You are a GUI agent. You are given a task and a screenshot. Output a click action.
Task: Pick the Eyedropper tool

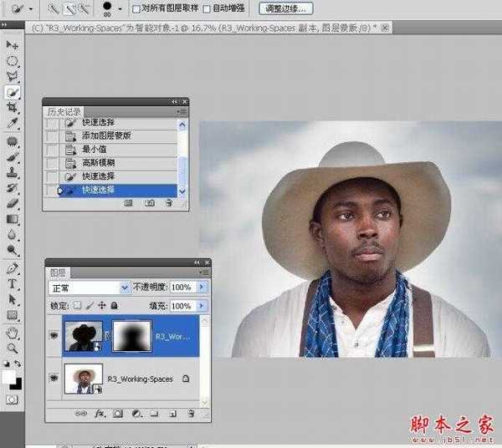(x=13, y=124)
